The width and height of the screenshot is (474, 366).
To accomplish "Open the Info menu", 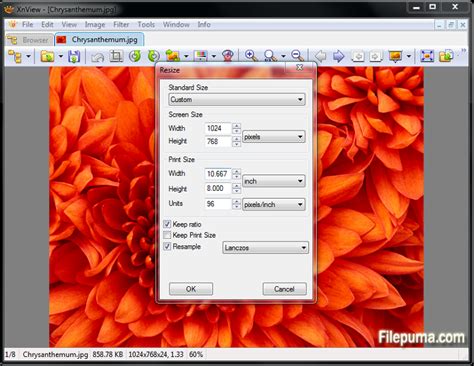I will [204, 24].
